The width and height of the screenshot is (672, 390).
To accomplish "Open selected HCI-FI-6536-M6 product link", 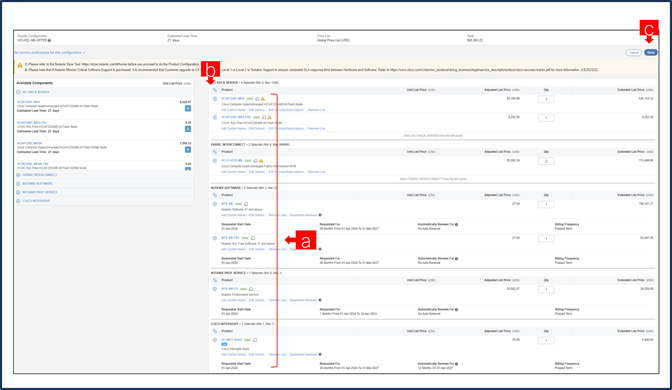I will pyautogui.click(x=232, y=160).
